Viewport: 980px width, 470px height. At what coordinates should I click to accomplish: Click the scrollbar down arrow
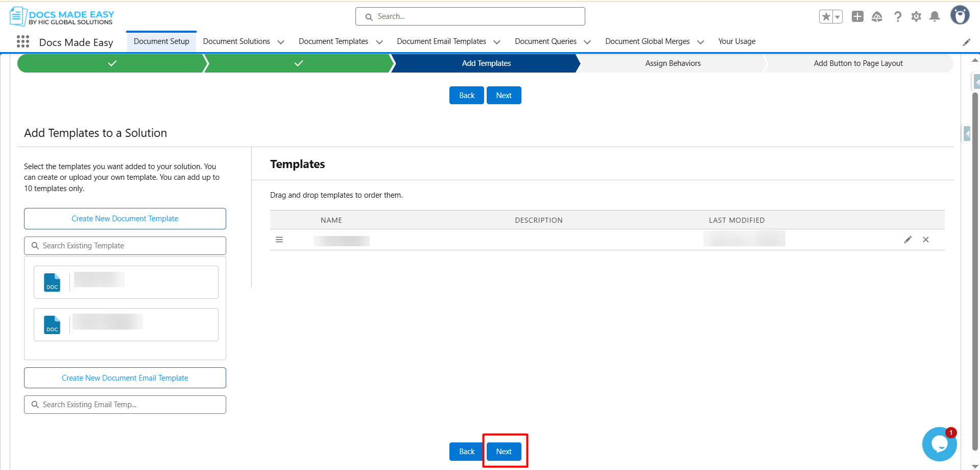(975, 466)
